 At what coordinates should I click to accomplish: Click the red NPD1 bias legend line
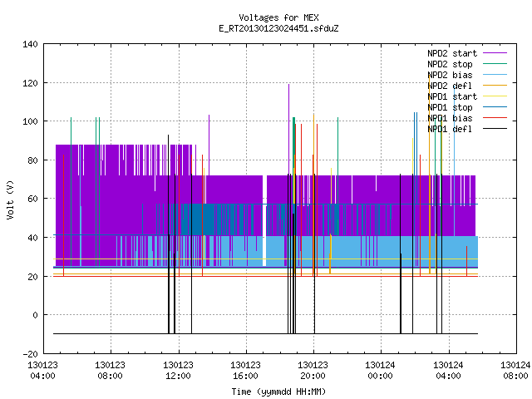[x=495, y=118]
